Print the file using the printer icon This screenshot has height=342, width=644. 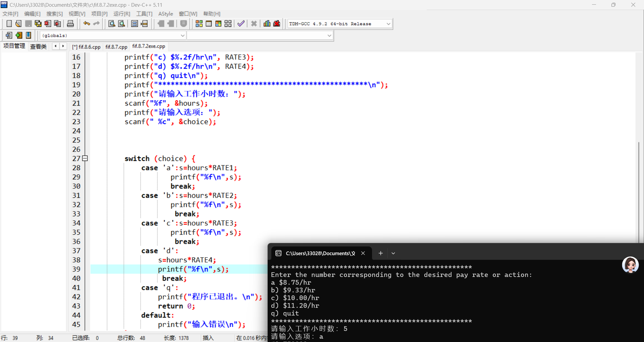click(70, 23)
